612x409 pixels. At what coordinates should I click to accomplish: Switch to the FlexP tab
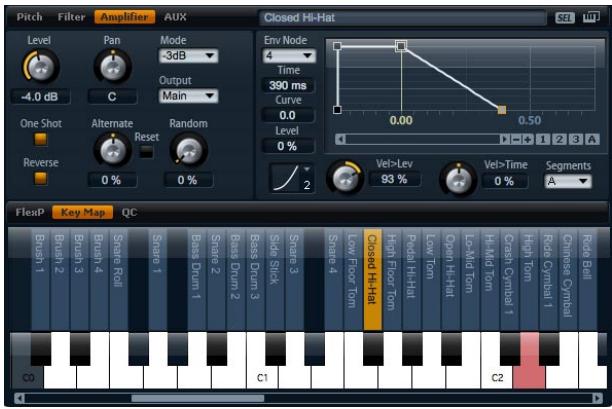tap(30, 212)
